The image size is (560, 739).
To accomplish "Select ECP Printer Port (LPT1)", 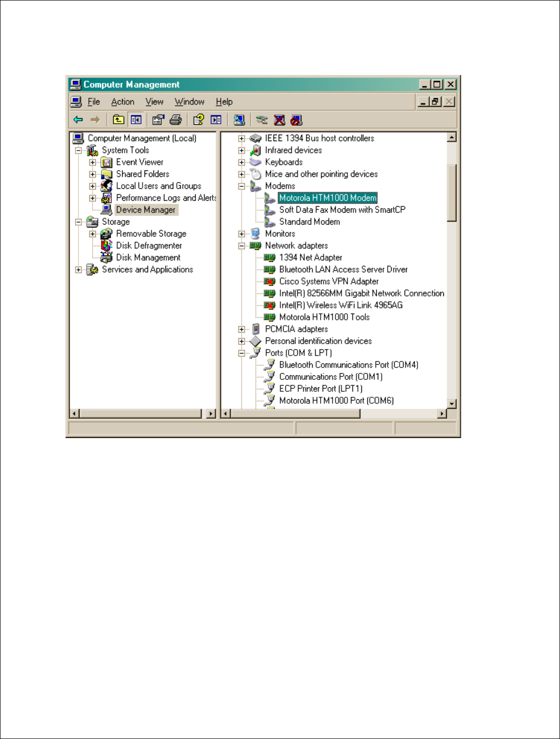I will [x=321, y=389].
